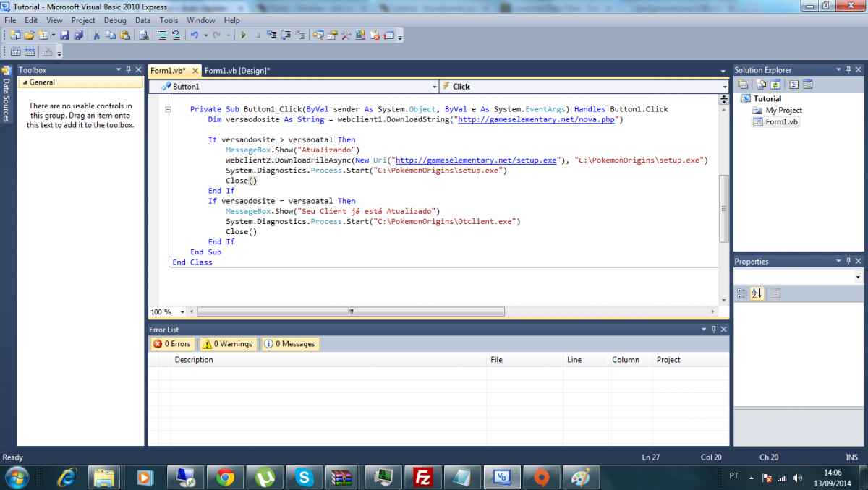The image size is (868, 490).
Task: Toggle auto-hide pin on Solution Explorer
Action: pos(848,69)
